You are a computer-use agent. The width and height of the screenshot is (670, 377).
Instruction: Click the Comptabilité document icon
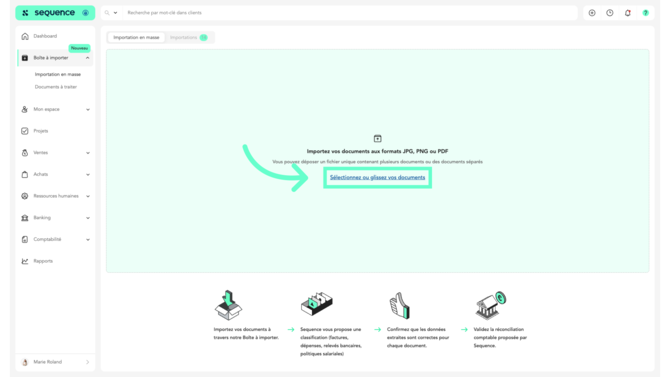tap(25, 239)
